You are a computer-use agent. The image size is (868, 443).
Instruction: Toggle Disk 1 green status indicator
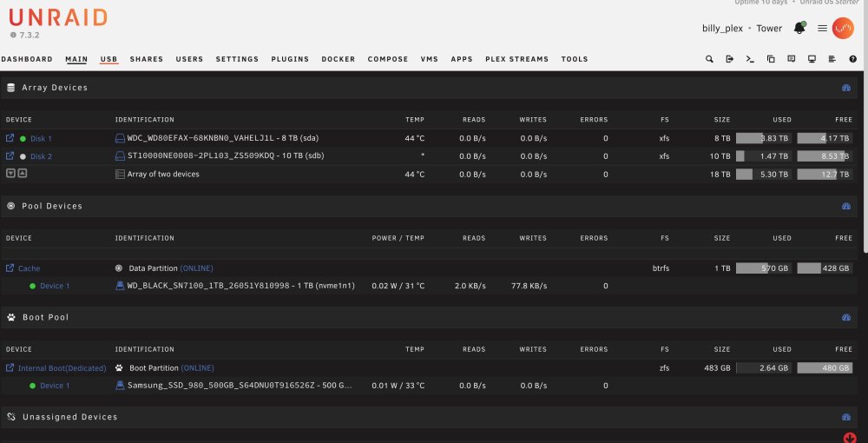click(x=23, y=139)
